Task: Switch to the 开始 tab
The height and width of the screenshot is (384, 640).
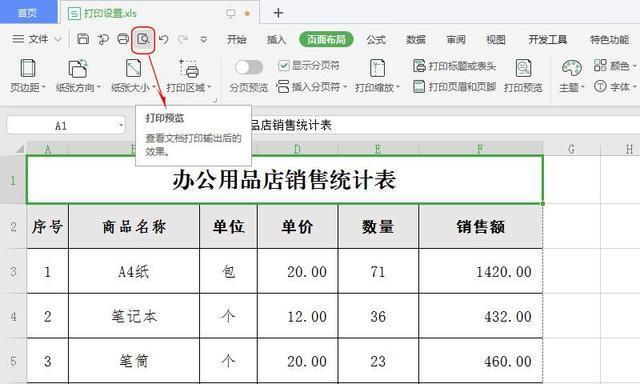Action: pyautogui.click(x=237, y=40)
